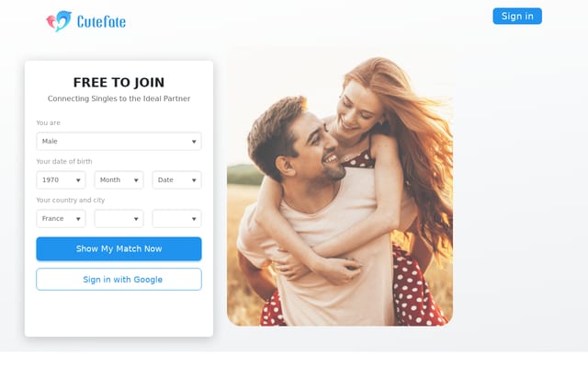Click the couple piggyback photo
This screenshot has width=588, height=368.
point(340,191)
